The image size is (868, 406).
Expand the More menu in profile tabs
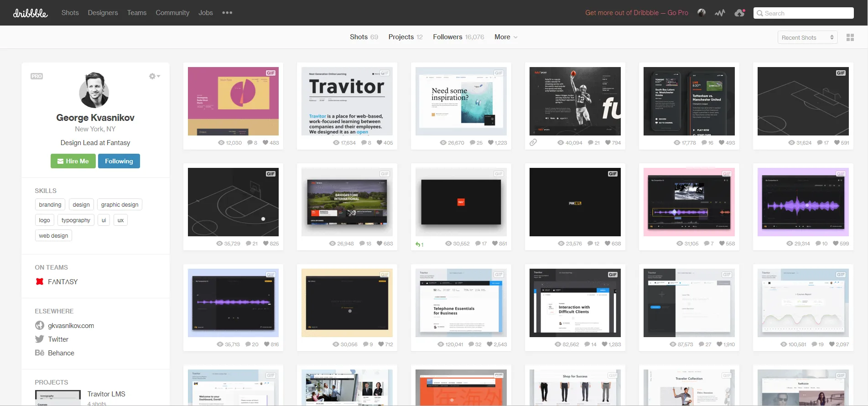click(506, 37)
